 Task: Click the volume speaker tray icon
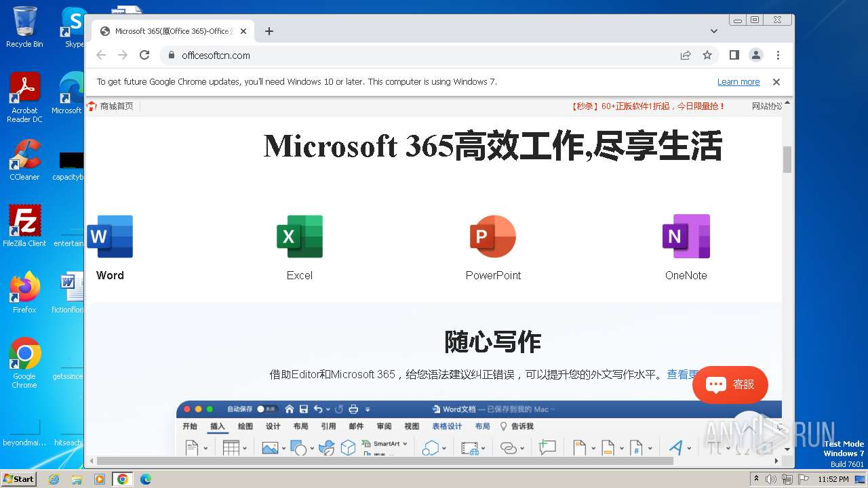(x=772, y=479)
